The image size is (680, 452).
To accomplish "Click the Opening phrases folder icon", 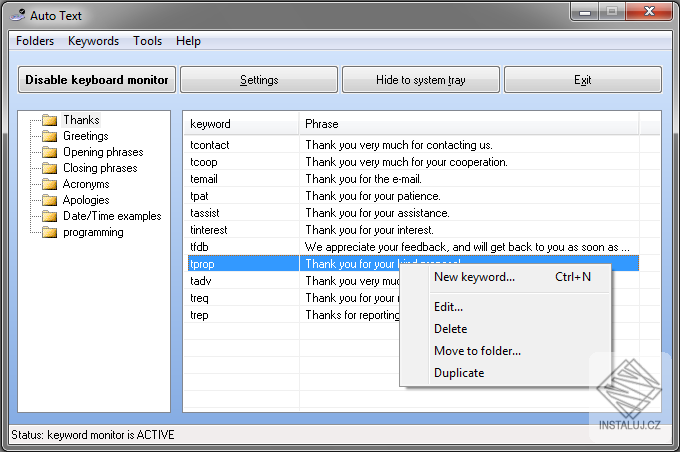I will pos(50,152).
